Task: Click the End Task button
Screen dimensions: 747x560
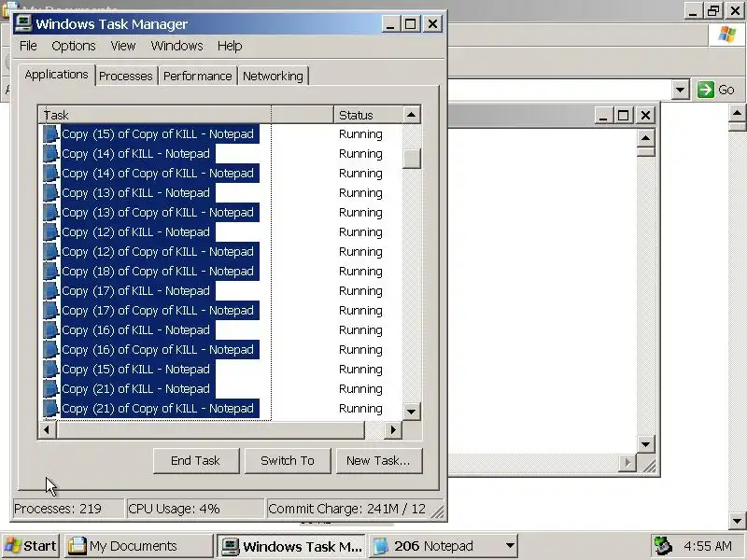Action: [196, 460]
